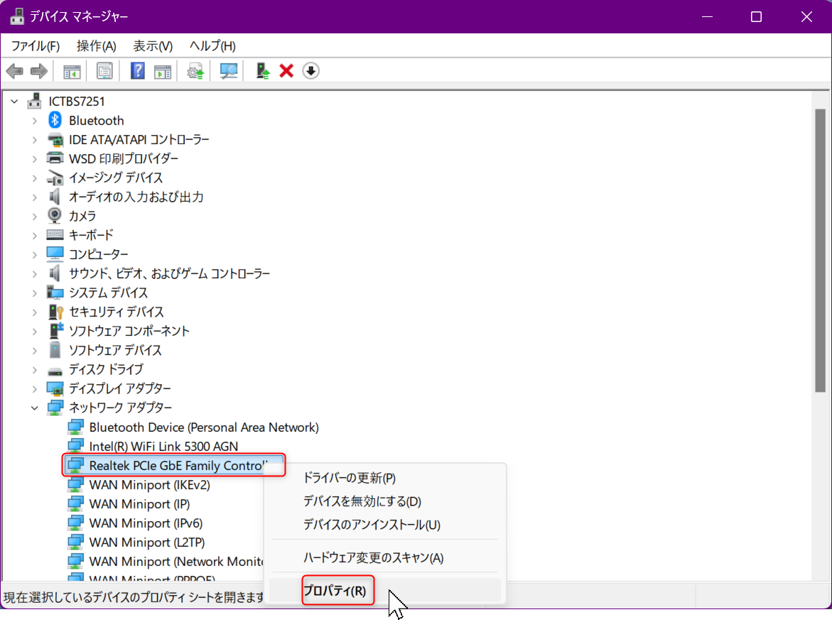Screen dimensions: 832x644
Task: Choose プロパティ(R) from context menu
Action: 385,590
